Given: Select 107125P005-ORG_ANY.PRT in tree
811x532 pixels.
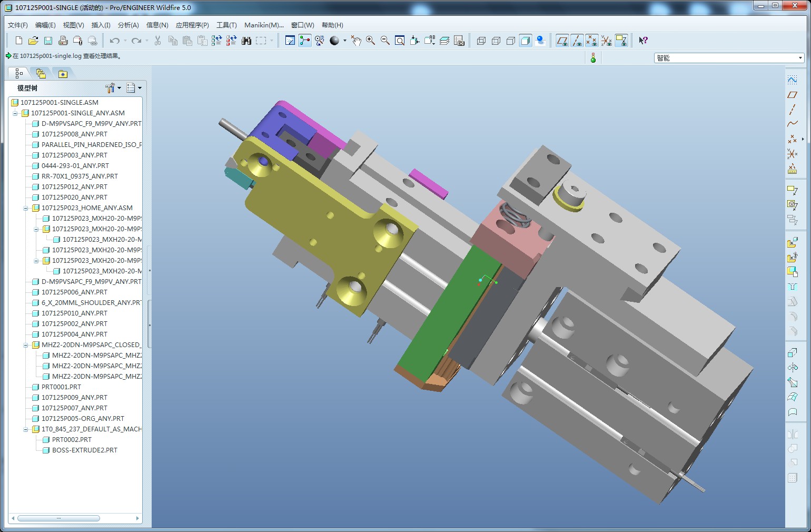Looking at the screenshot, I should pyautogui.click(x=83, y=419).
